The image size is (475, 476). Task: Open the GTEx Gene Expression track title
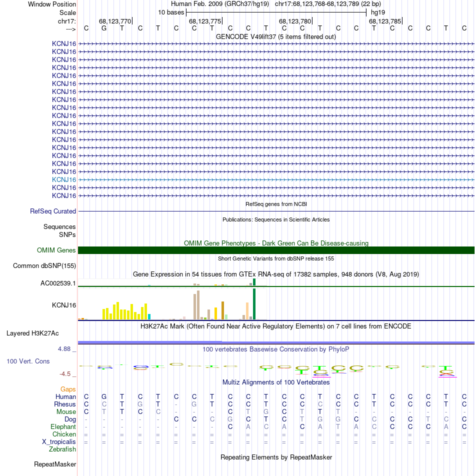point(276,274)
